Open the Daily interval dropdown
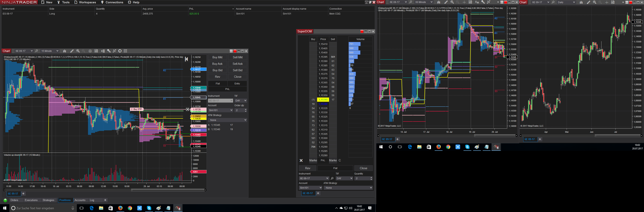 [566, 2]
